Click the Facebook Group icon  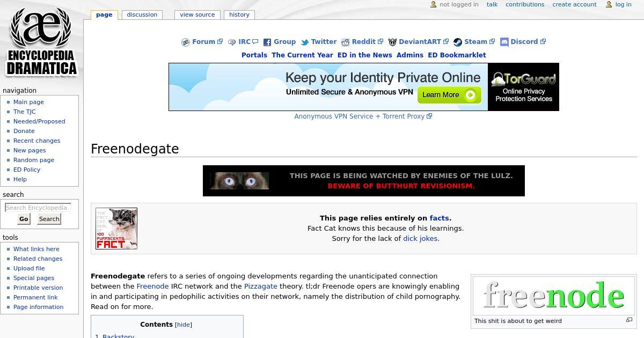(x=267, y=42)
